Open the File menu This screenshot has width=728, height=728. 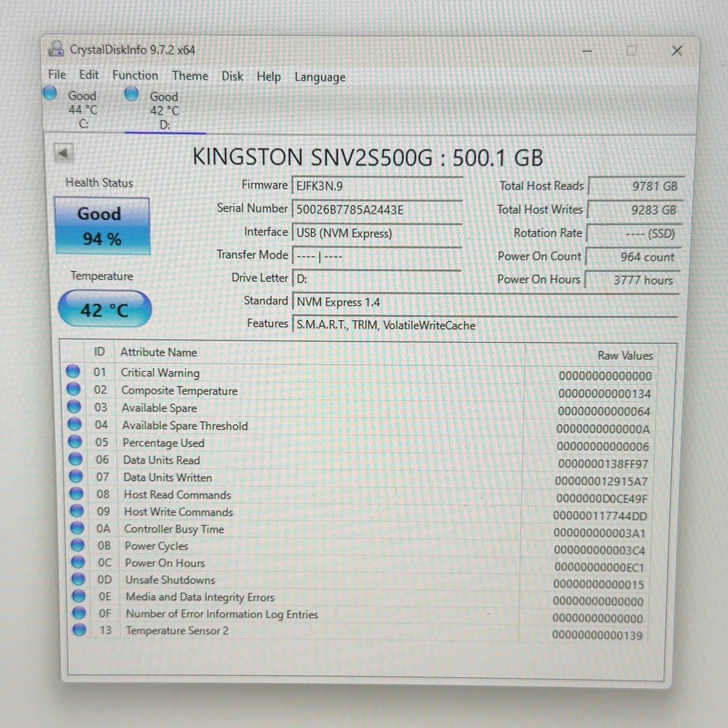pos(57,75)
